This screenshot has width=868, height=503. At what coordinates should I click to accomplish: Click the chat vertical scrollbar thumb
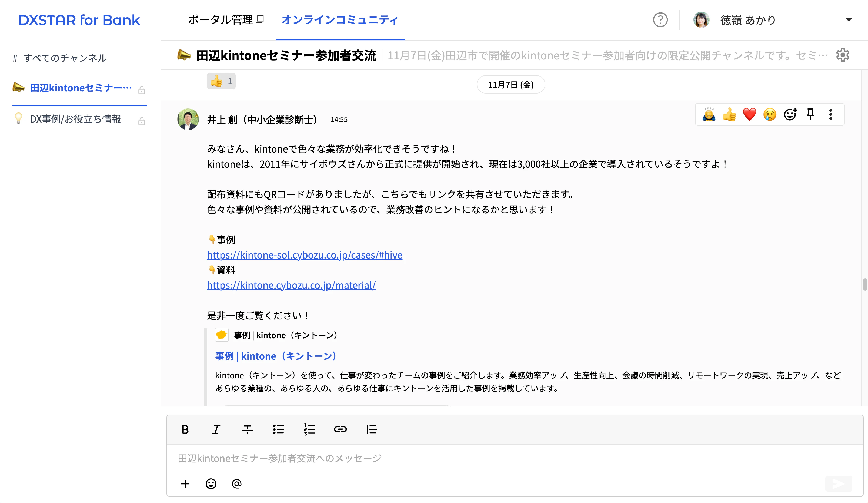coord(865,285)
